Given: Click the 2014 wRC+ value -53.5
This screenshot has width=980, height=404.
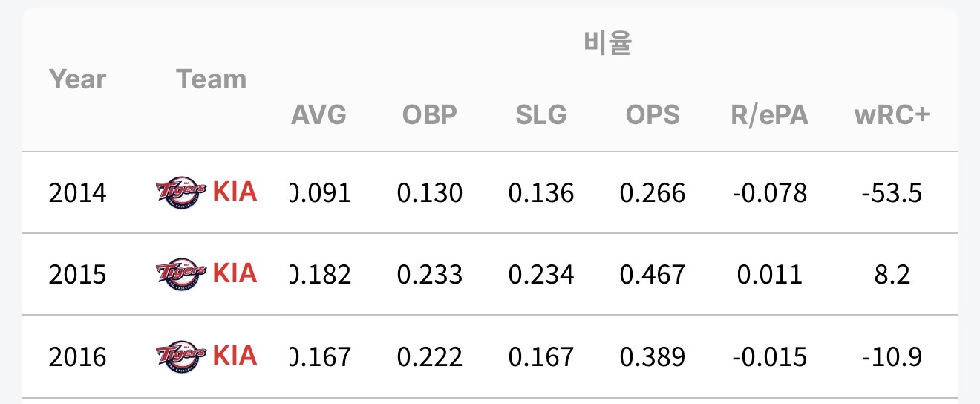Looking at the screenshot, I should (892, 193).
